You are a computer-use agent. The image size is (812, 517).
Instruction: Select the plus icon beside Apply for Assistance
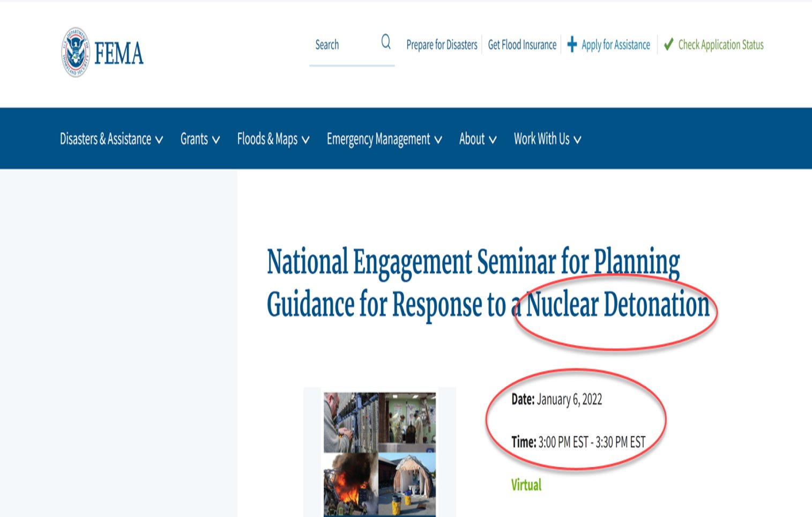[x=571, y=45]
